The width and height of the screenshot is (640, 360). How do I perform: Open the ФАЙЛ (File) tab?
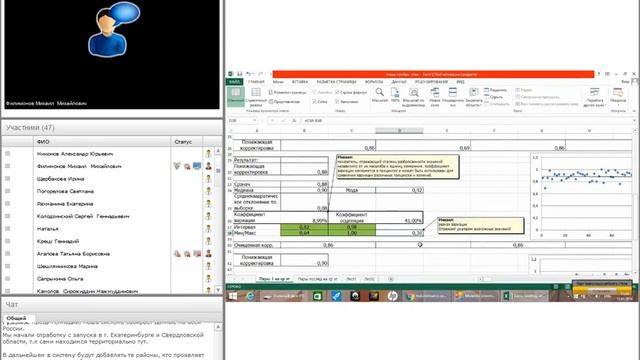point(235,82)
